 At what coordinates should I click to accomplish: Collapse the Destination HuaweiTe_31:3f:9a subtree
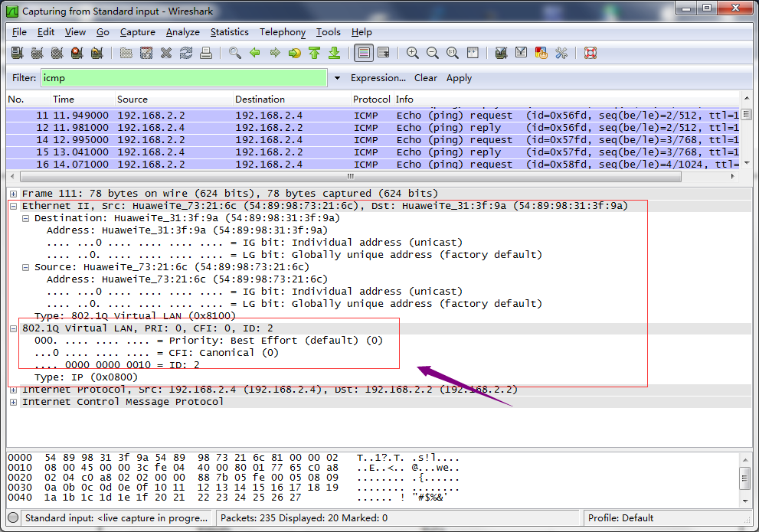coord(25,218)
